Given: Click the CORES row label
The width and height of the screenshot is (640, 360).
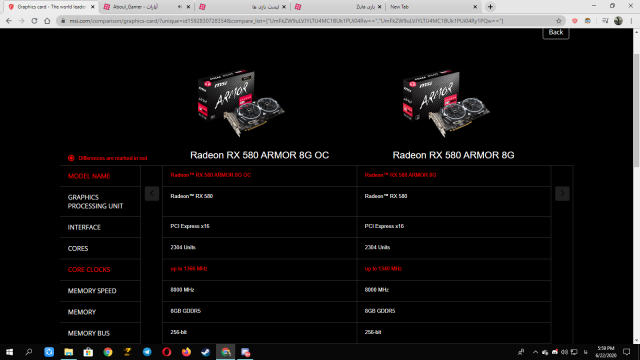Looking at the screenshot, I should tap(78, 249).
